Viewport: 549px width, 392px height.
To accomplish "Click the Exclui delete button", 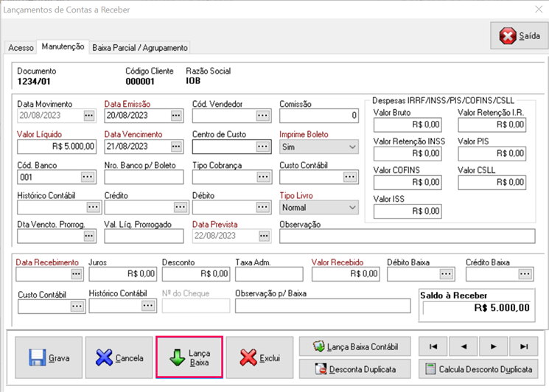I will pyautogui.click(x=260, y=358).
